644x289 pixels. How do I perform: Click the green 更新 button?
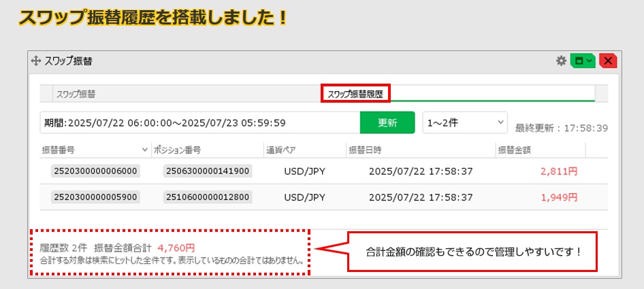point(387,122)
